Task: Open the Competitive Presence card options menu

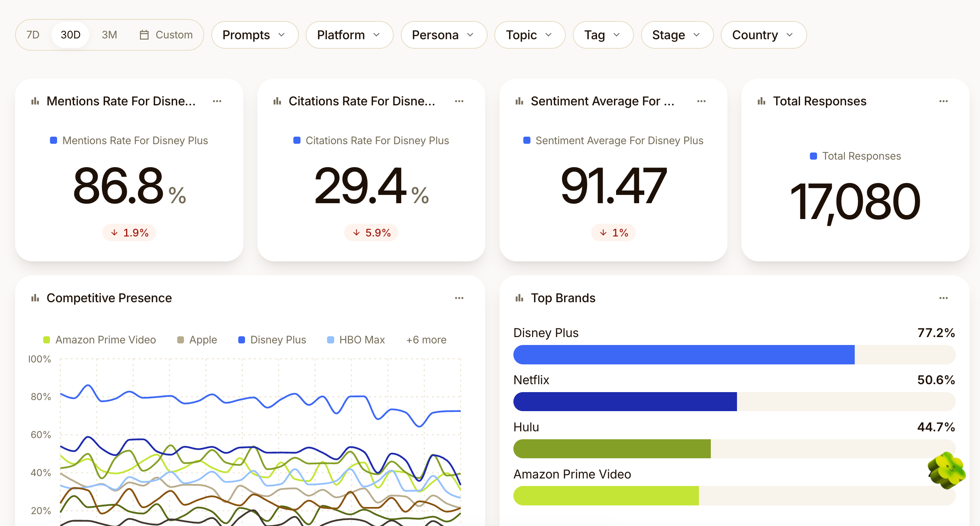Action: [x=459, y=298]
